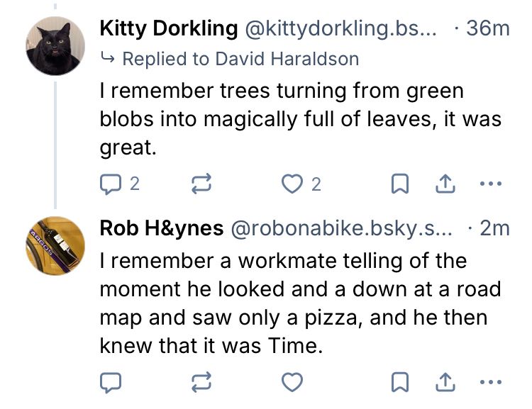
Task: Share Rob H&ynes's post
Action: [444, 383]
